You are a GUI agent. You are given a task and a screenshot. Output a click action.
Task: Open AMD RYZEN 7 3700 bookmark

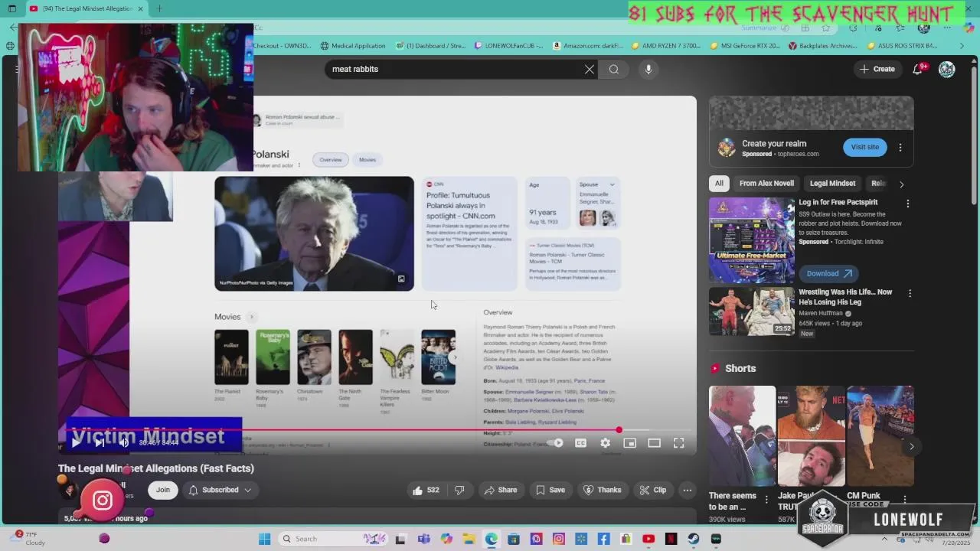tap(665, 46)
